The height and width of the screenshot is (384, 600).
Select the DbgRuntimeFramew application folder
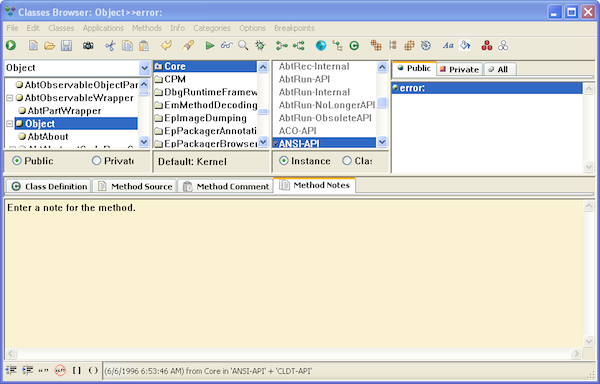(210, 92)
